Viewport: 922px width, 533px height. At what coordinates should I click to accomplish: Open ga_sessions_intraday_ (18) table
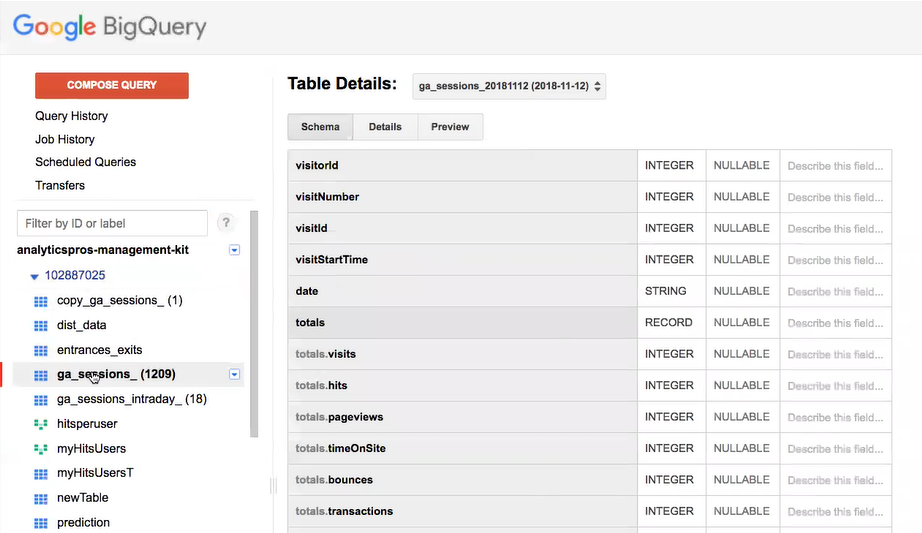coord(132,399)
